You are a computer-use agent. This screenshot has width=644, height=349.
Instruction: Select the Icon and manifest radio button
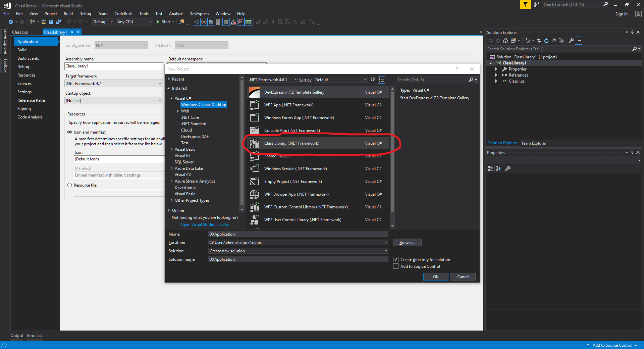click(x=70, y=132)
